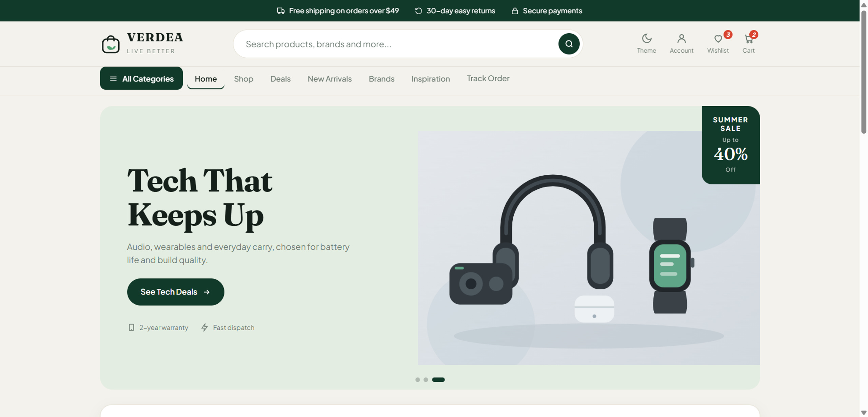Click the Verdea shopping bag logo
Viewport: 868px width, 417px height.
pyautogui.click(x=111, y=44)
